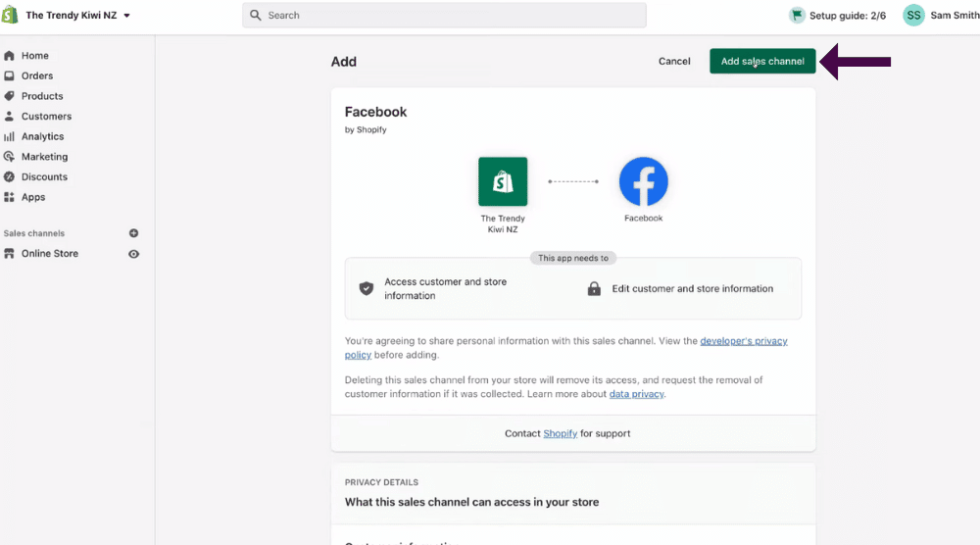Click 'What this sales channel can access' text

[472, 502]
